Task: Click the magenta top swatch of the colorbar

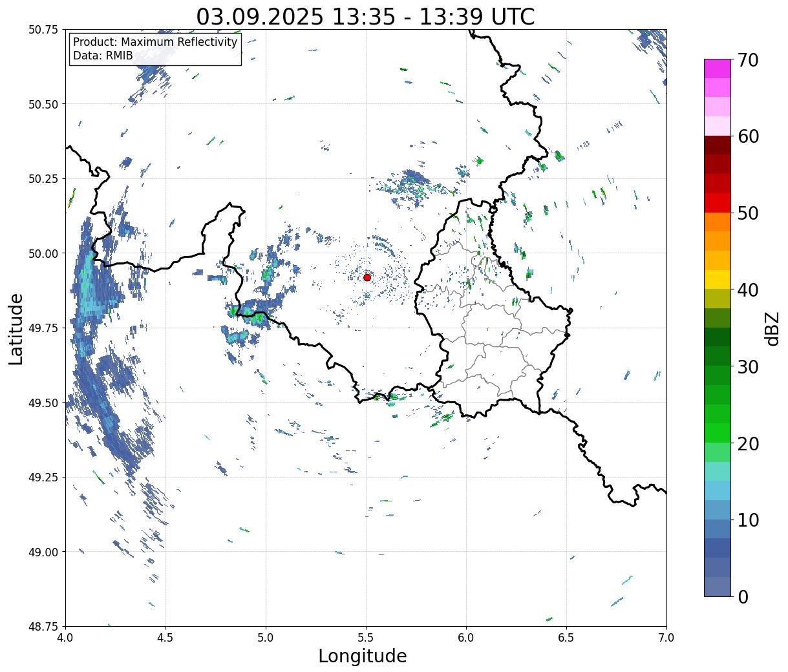Action: tap(718, 68)
